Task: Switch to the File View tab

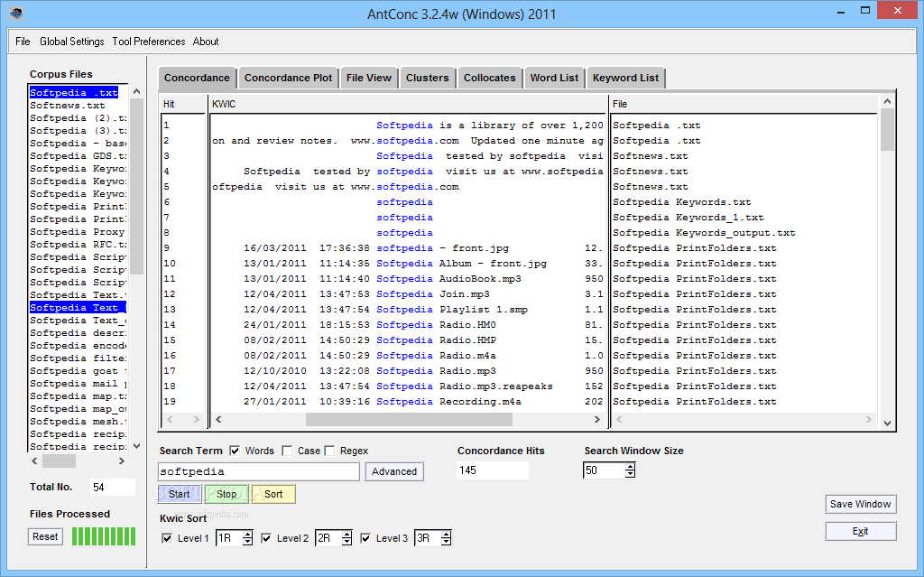Action: click(x=369, y=78)
